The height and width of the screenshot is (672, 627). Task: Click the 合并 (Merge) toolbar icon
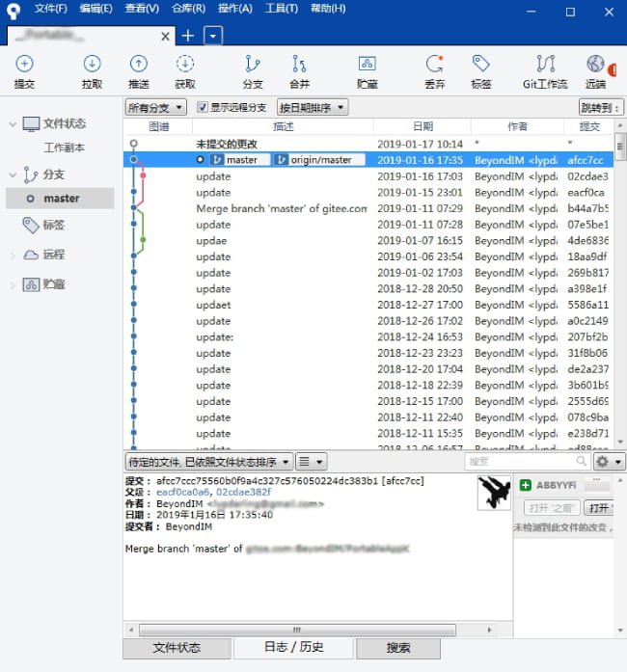[300, 70]
